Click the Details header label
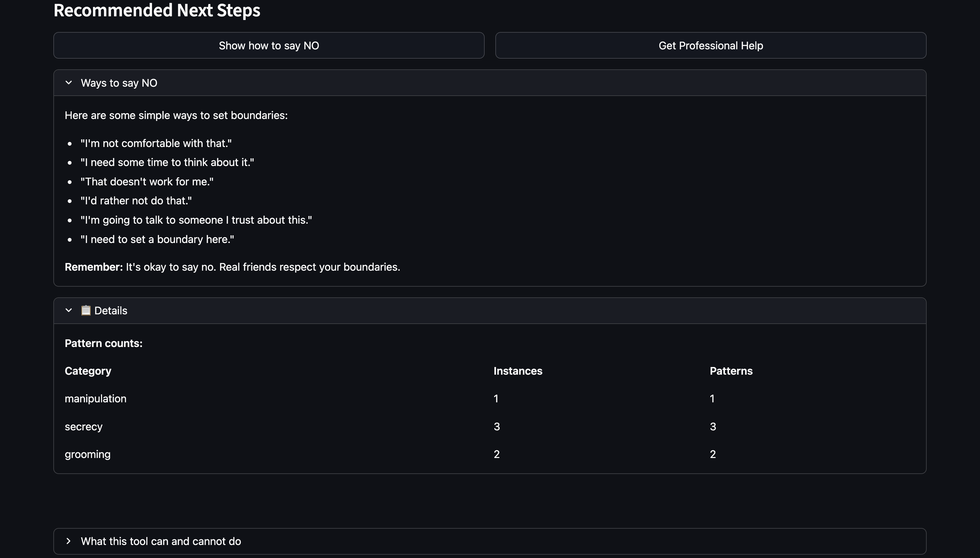The width and height of the screenshot is (980, 558). coord(111,310)
